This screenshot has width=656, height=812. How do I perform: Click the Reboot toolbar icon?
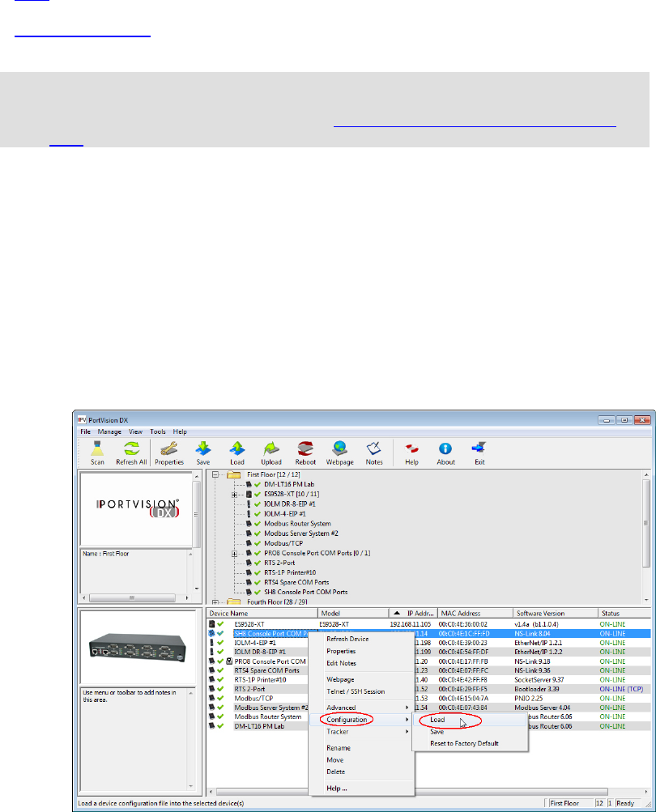point(305,453)
